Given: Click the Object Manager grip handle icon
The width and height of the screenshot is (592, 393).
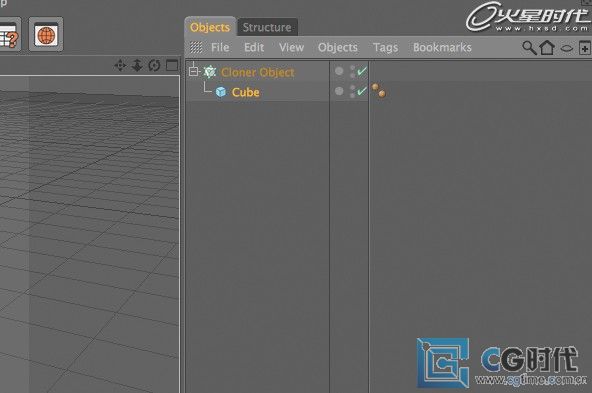Looking at the screenshot, I should coord(196,48).
